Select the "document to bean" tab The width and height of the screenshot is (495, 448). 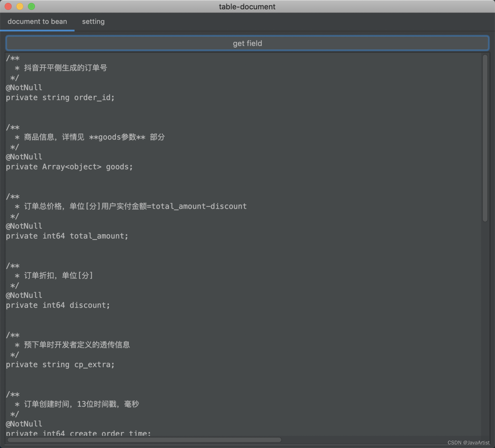tap(37, 22)
